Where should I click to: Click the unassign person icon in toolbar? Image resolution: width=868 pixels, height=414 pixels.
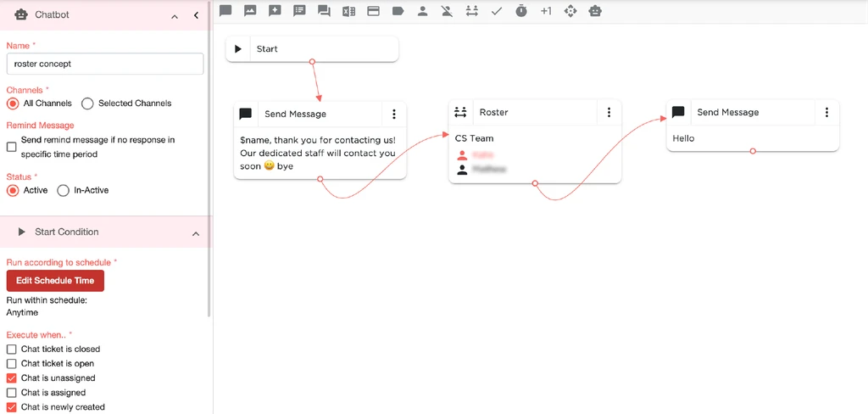click(x=448, y=11)
